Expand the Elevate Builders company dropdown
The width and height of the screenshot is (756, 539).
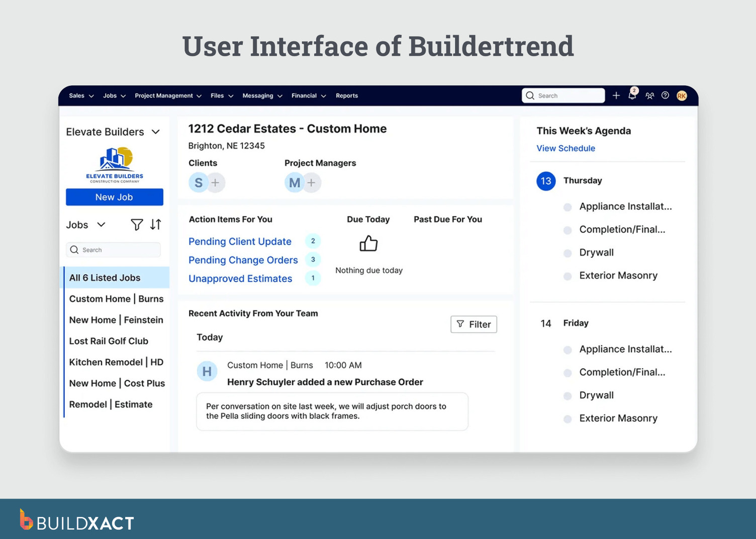point(156,132)
